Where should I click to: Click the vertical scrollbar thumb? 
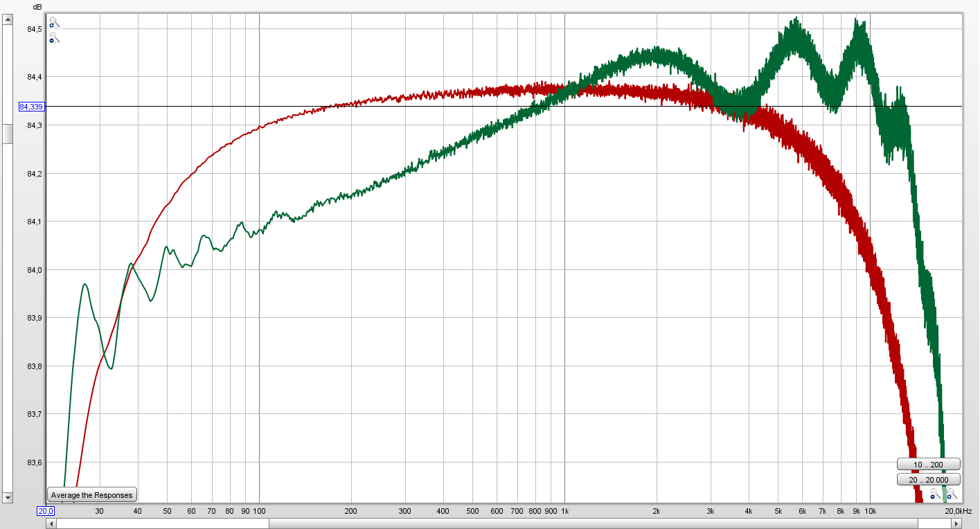pos(8,134)
